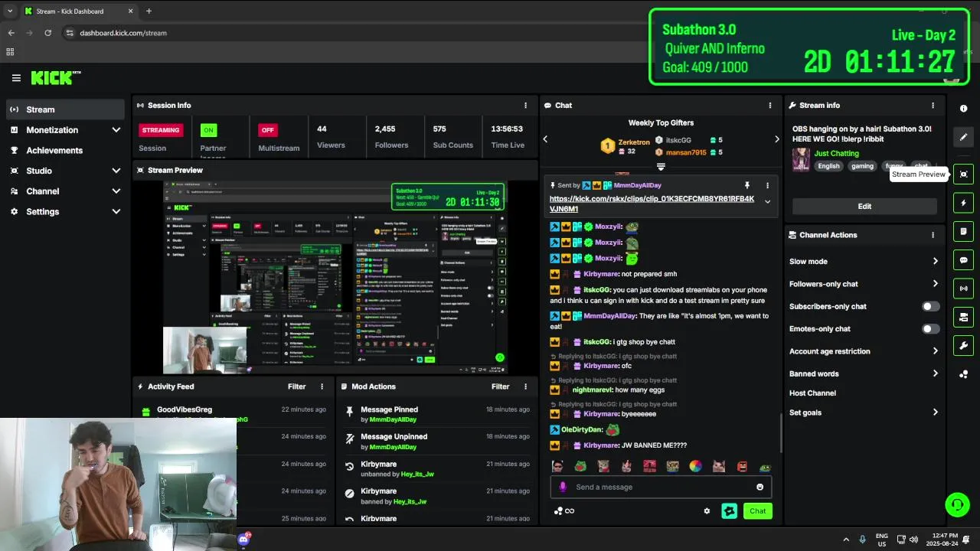Screen dimensions: 980x551
Task: Collapse pinned message with chevron
Action: point(767,202)
